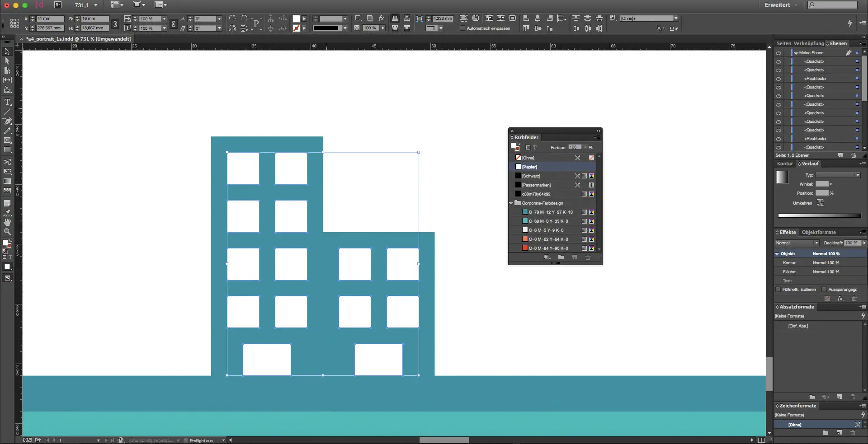Click the new swatch icon in Farbfelder

pos(574,257)
